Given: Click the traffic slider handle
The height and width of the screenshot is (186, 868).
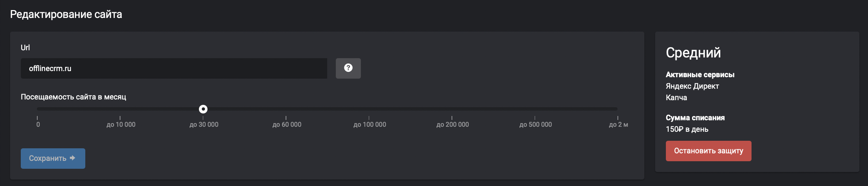Looking at the screenshot, I should (203, 109).
